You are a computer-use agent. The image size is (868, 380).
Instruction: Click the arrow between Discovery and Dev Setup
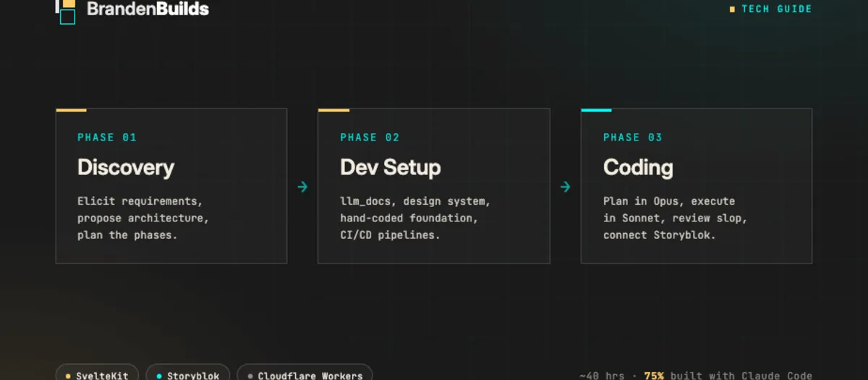(302, 187)
